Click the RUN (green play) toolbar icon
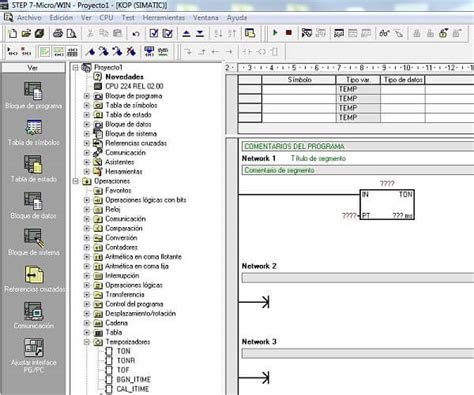The image size is (474, 395). pyautogui.click(x=275, y=33)
